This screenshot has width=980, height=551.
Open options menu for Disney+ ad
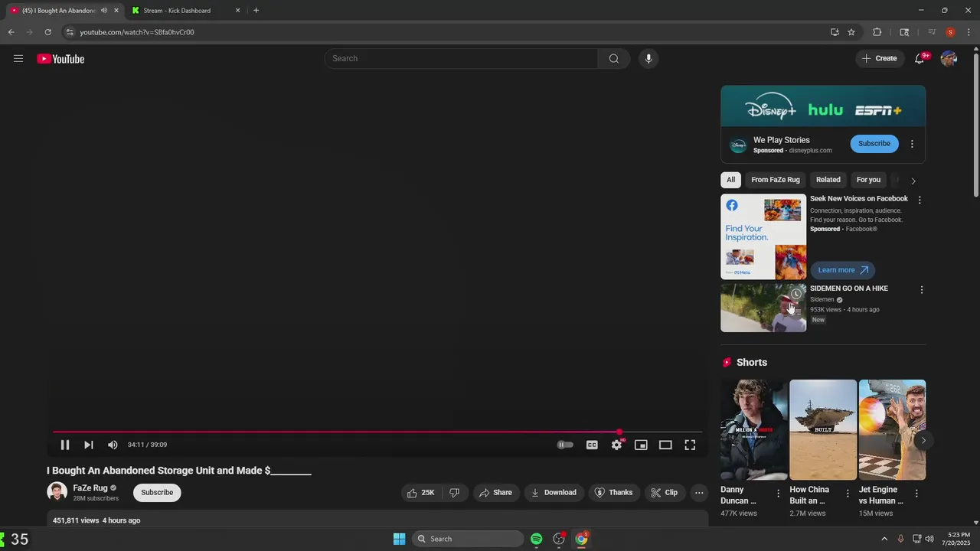912,144
